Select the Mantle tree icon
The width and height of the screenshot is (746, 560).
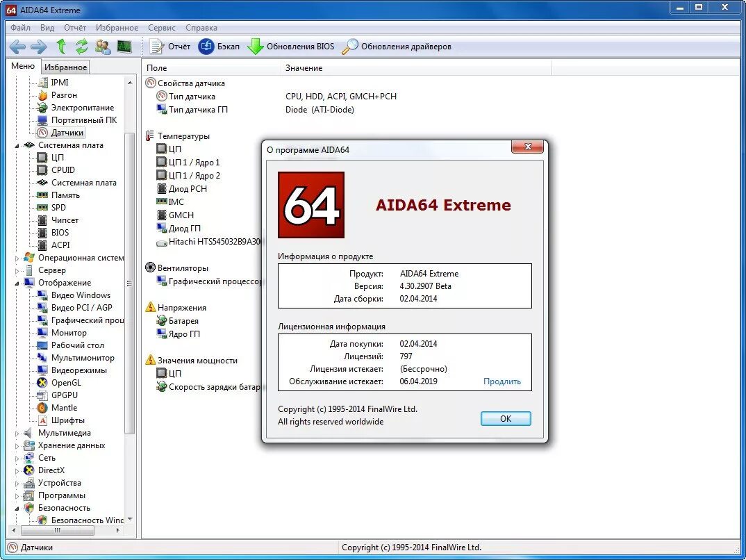pos(43,408)
